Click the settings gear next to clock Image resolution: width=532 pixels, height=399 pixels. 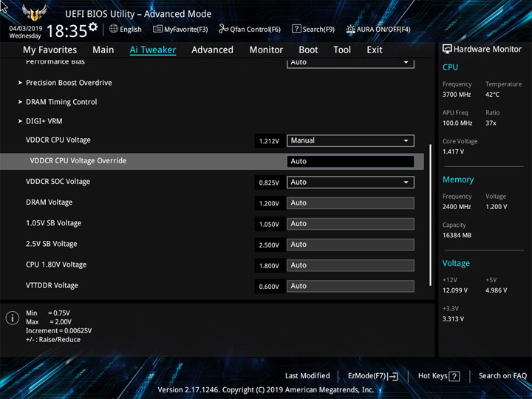pyautogui.click(x=93, y=27)
